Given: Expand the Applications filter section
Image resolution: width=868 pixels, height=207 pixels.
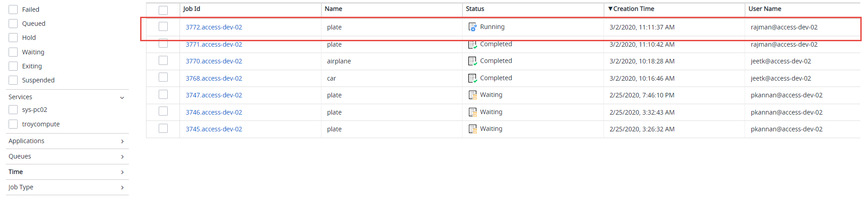Looking at the screenshot, I should (x=122, y=141).
